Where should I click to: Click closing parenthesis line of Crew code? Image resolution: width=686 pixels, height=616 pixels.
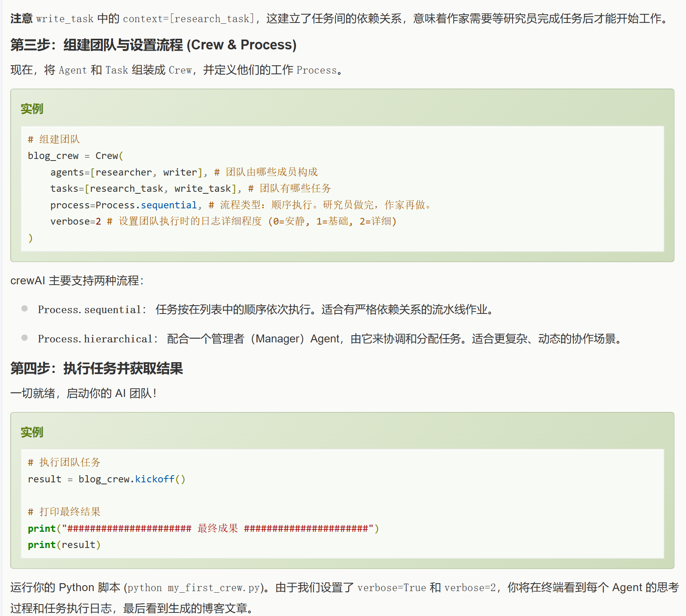click(30, 238)
